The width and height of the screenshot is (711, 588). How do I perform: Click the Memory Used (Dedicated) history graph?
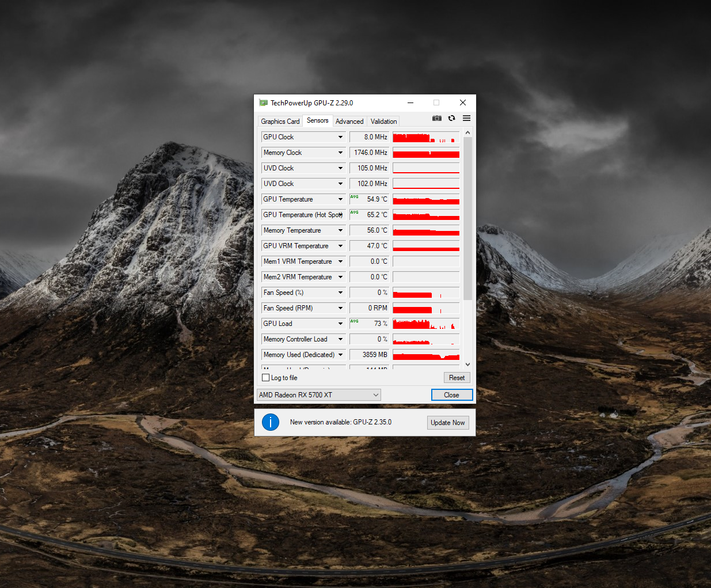tap(426, 355)
